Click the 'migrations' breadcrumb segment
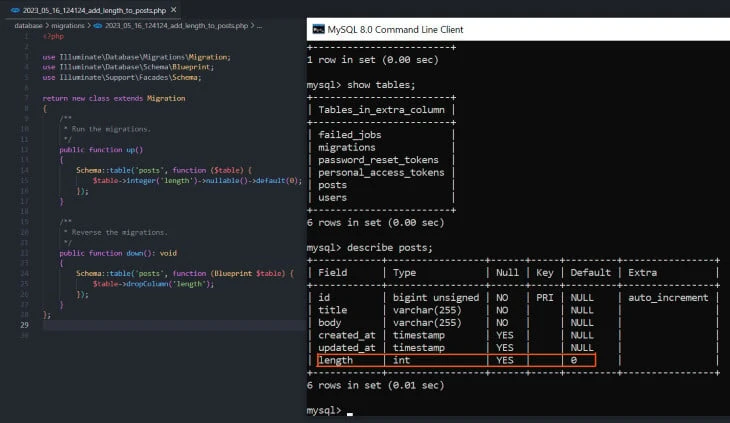The height and width of the screenshot is (423, 730). pos(68,26)
